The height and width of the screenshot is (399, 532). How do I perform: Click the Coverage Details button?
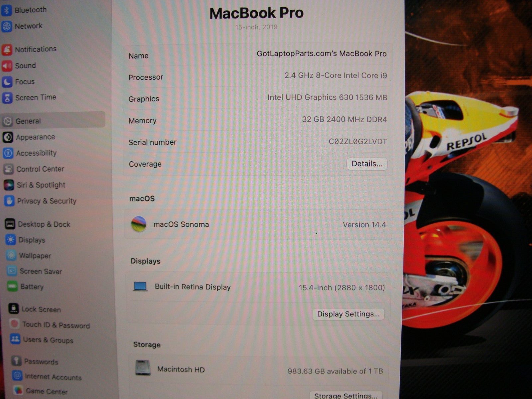[x=367, y=164]
